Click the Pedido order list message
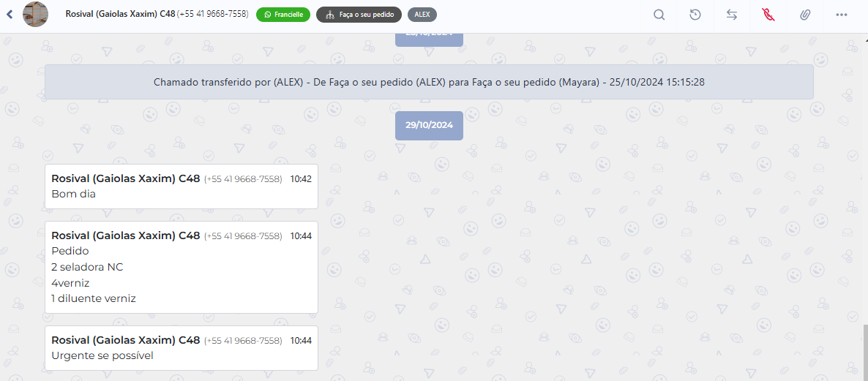Viewport: 868px width, 381px height. 181,268
